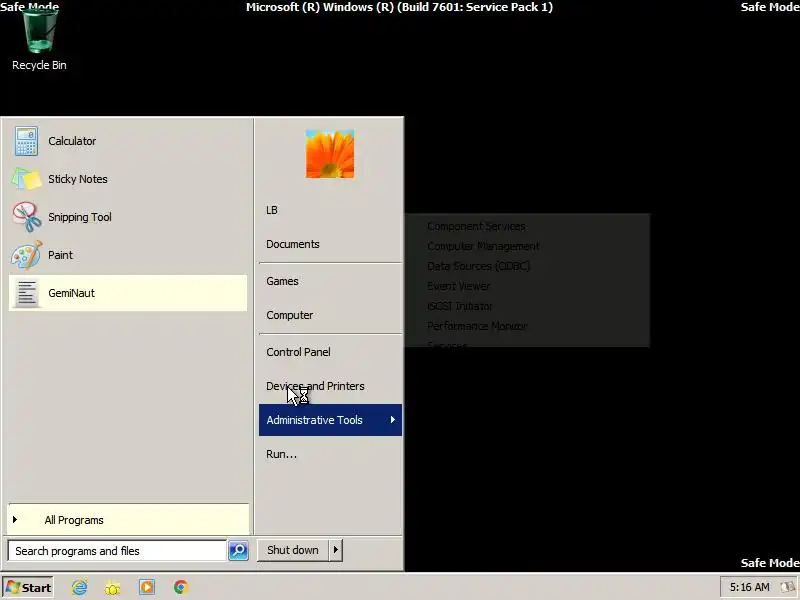800x600 pixels.
Task: Open Google Chrome from the taskbar
Action: [181, 587]
